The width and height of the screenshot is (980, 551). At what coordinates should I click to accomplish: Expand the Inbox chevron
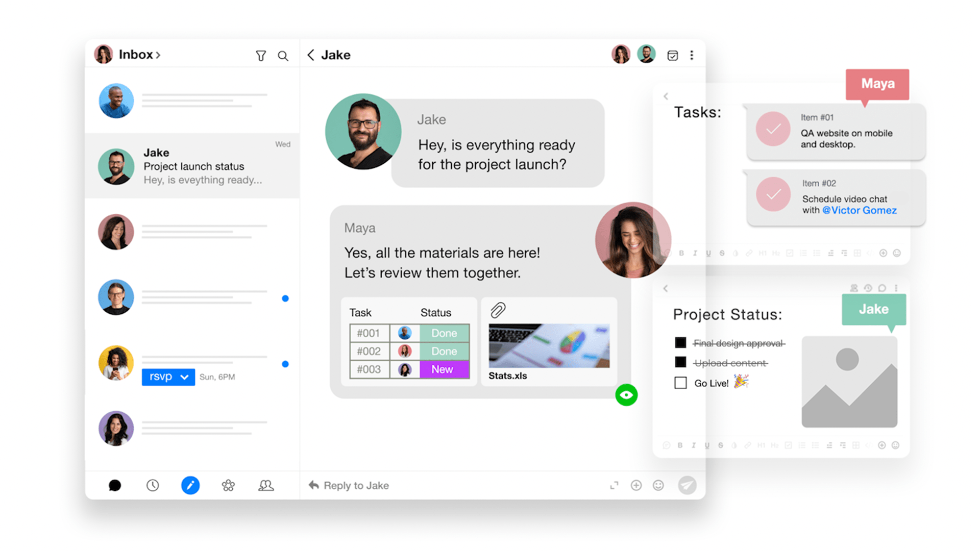point(158,55)
